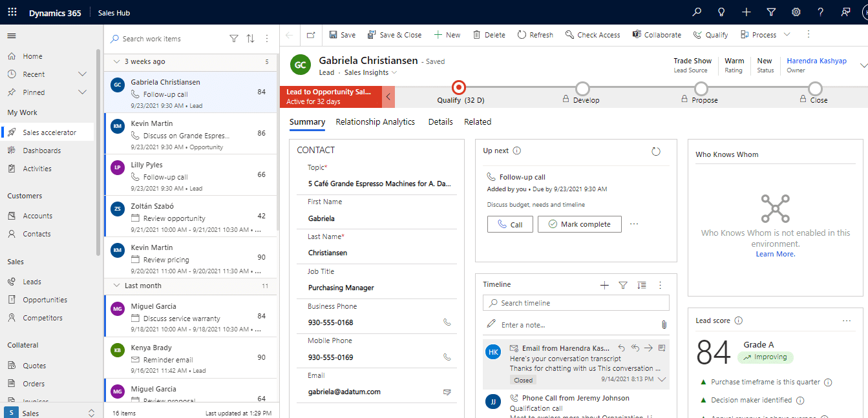Show the Up next info tooltip

click(517, 151)
